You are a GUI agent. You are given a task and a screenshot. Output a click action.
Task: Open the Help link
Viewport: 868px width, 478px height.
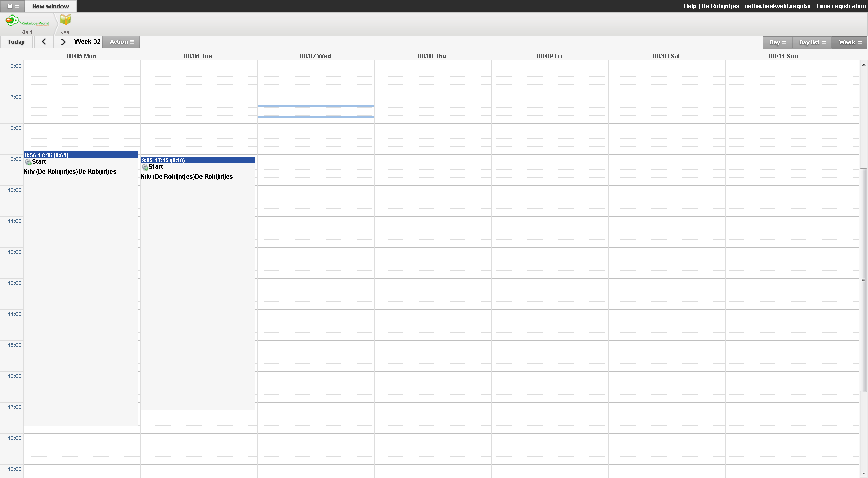point(690,6)
